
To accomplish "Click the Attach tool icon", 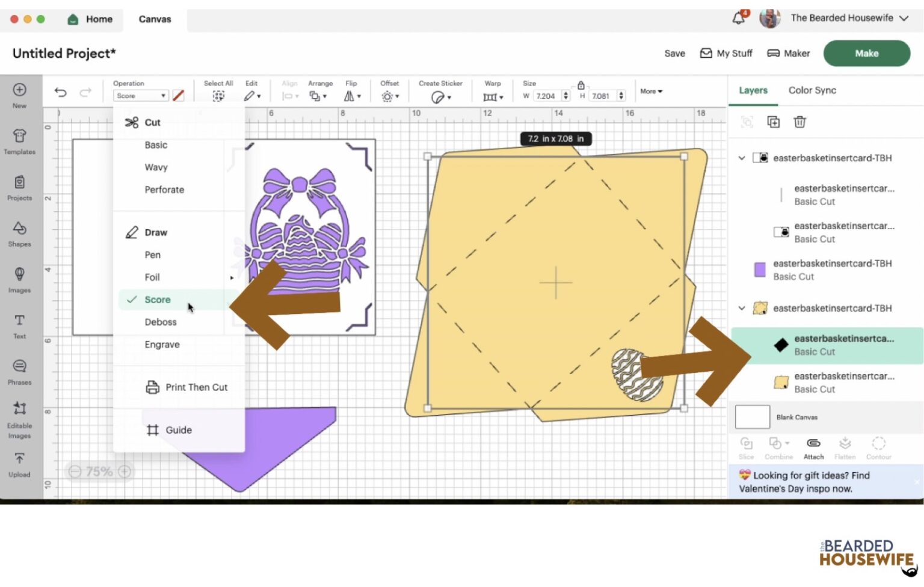I will click(x=813, y=447).
